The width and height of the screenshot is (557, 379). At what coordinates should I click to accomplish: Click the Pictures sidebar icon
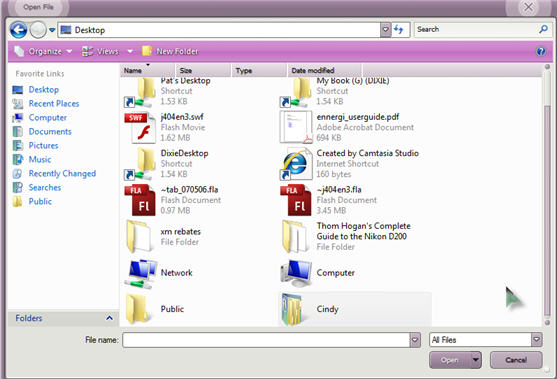tap(17, 145)
